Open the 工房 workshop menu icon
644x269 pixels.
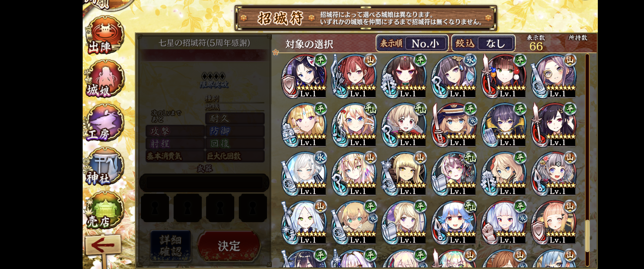105,123
